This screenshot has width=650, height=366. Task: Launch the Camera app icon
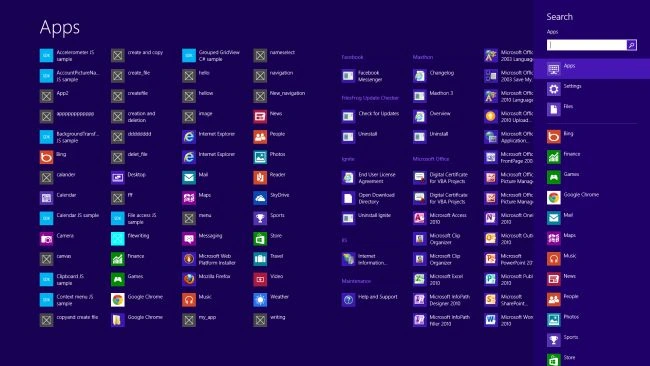click(x=46, y=239)
